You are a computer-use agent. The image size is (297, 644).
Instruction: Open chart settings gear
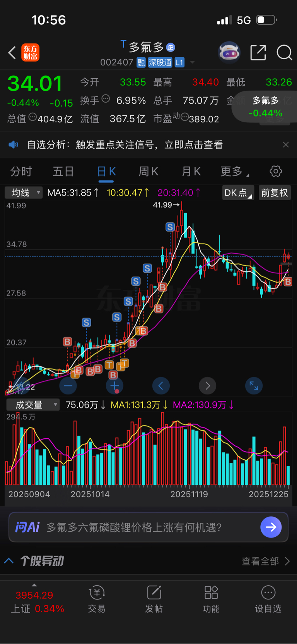click(x=276, y=171)
